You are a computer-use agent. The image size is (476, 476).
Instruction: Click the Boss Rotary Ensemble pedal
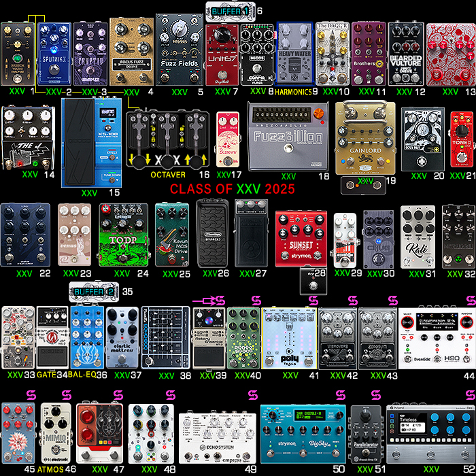[x=209, y=338]
